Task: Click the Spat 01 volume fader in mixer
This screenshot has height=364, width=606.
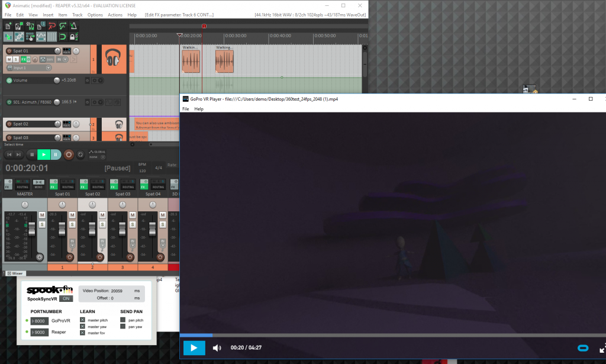Action: pyautogui.click(x=62, y=230)
